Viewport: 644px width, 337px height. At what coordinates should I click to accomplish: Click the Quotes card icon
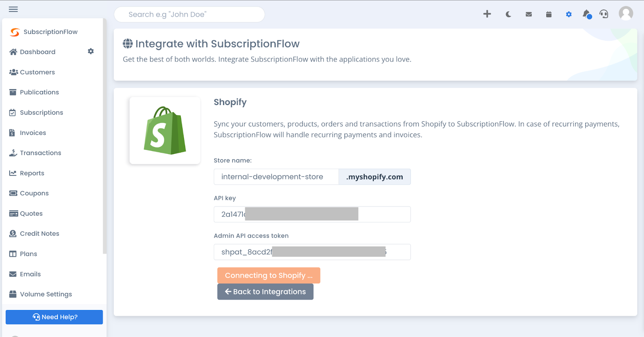click(x=13, y=213)
